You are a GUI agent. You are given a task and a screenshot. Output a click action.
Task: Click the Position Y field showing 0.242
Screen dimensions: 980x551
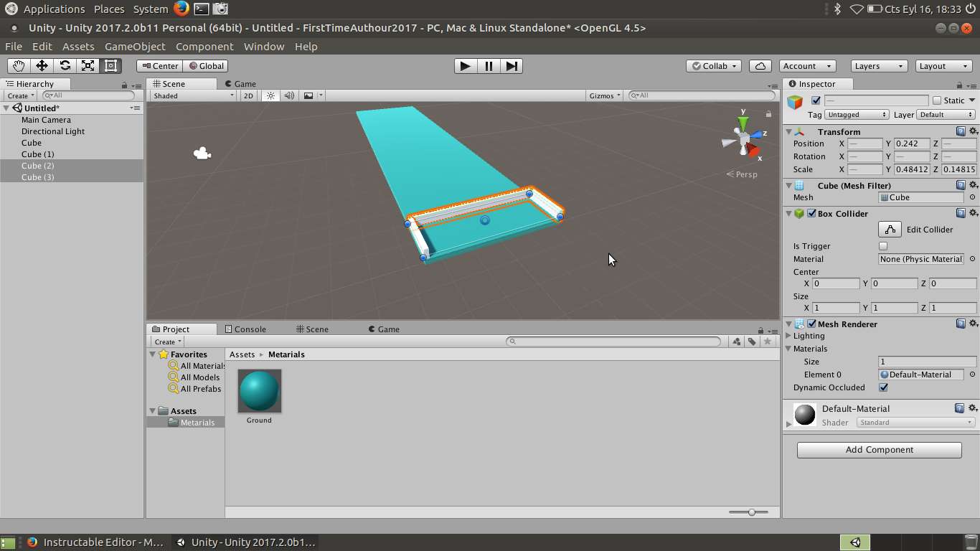[912, 143]
